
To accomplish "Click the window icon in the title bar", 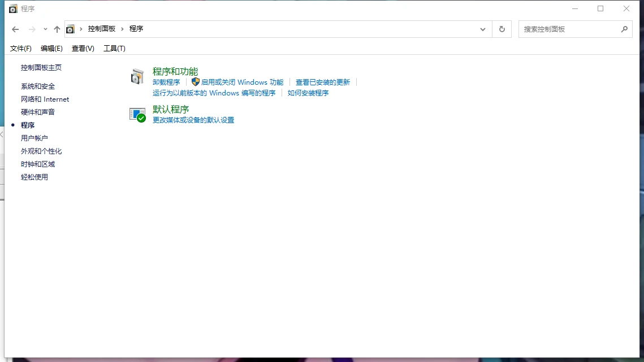I will tap(13, 8).
